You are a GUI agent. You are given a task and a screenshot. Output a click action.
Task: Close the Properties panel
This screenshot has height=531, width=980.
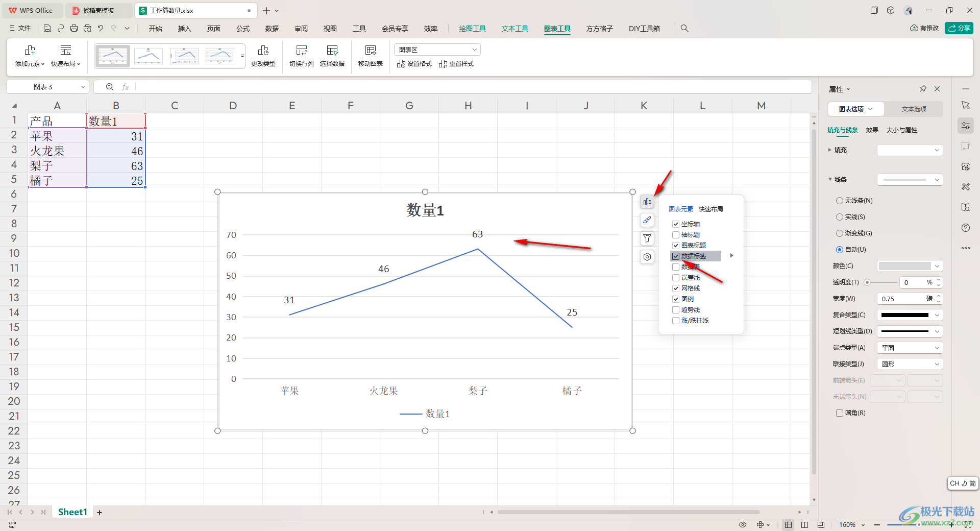pos(937,89)
